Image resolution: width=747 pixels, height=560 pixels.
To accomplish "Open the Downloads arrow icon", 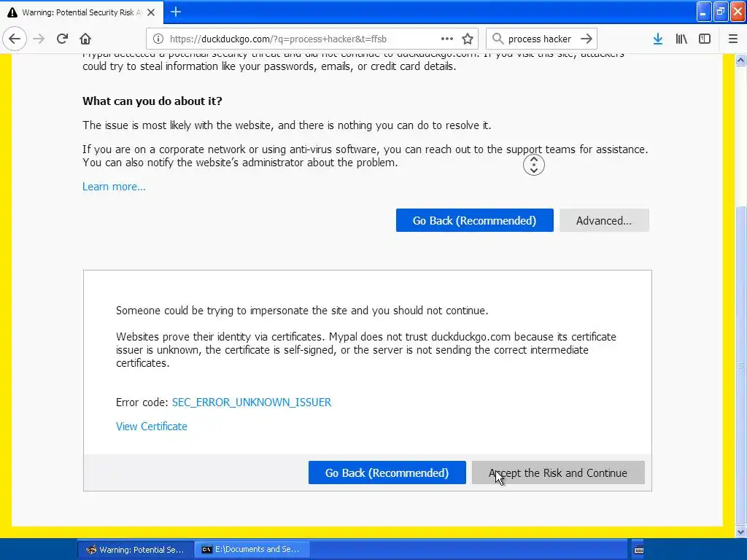I will (658, 39).
